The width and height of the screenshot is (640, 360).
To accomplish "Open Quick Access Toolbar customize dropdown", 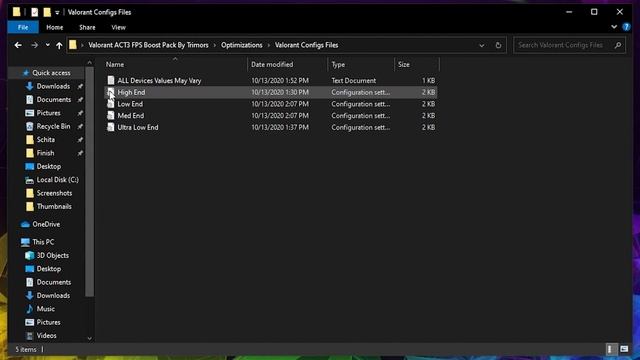I will coord(57,13).
